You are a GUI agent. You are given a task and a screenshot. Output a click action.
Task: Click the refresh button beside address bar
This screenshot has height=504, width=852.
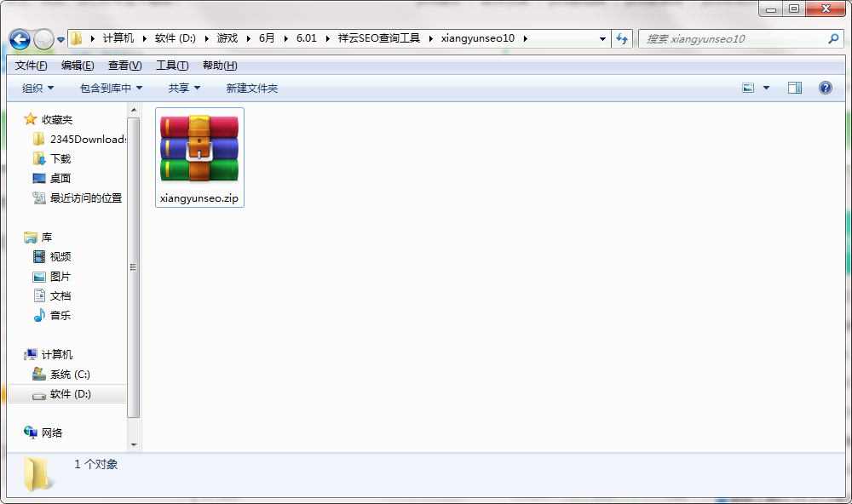(622, 38)
